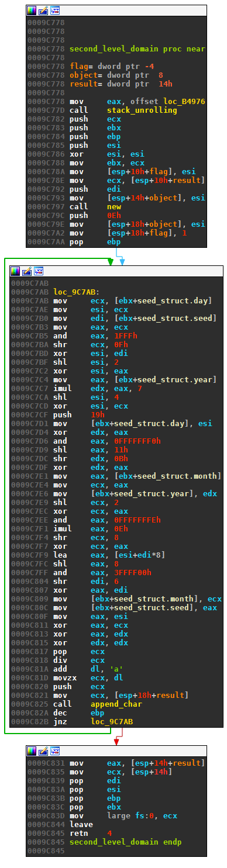Click pencil edit icon on final return block

coord(44,751)
